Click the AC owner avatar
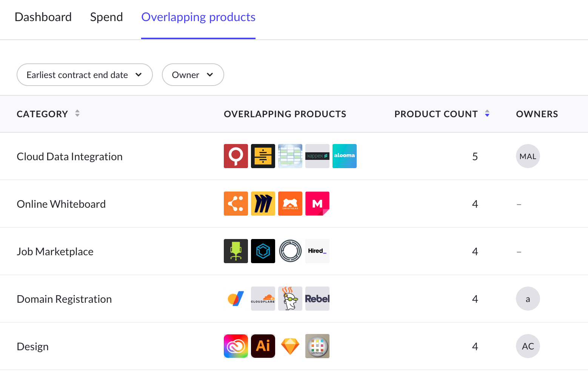This screenshot has height=377, width=588. pyautogui.click(x=528, y=346)
